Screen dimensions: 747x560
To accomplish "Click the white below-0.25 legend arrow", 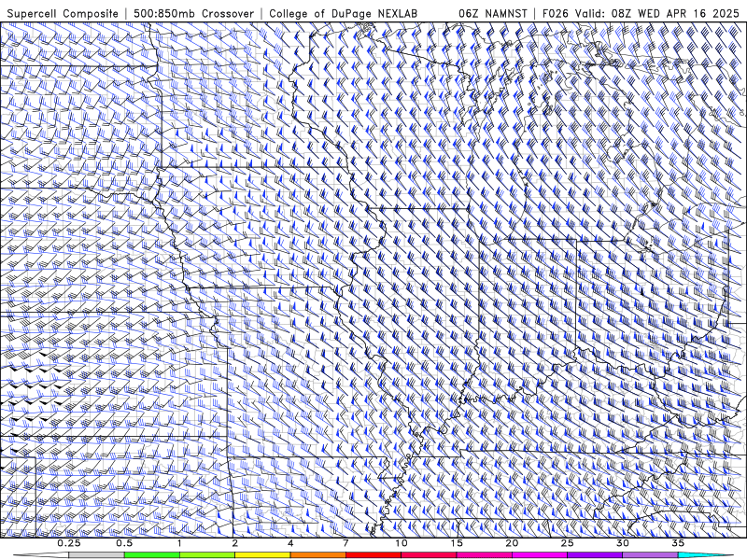I will [40, 555].
